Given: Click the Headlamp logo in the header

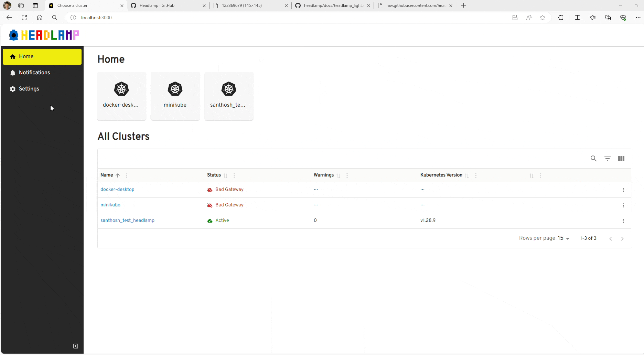Looking at the screenshot, I should (x=44, y=35).
